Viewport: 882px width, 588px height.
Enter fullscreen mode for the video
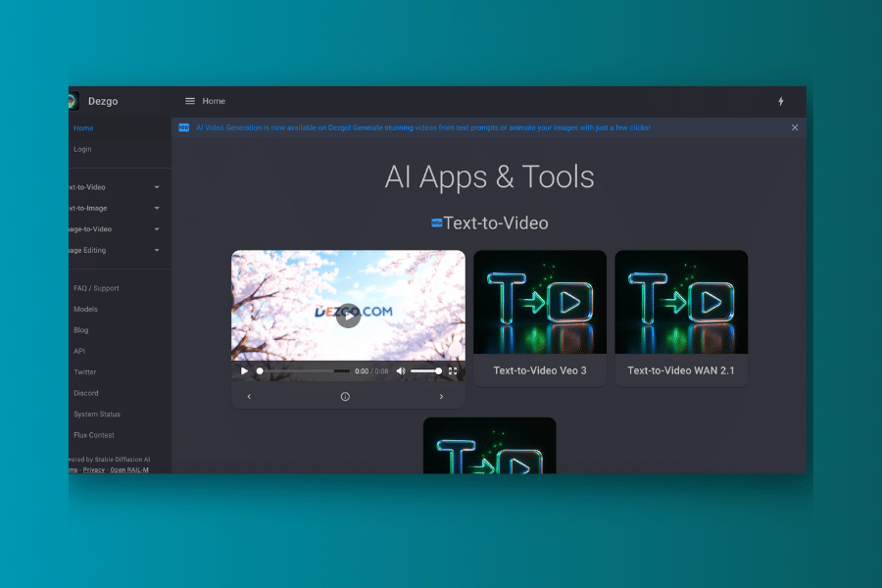coord(453,370)
